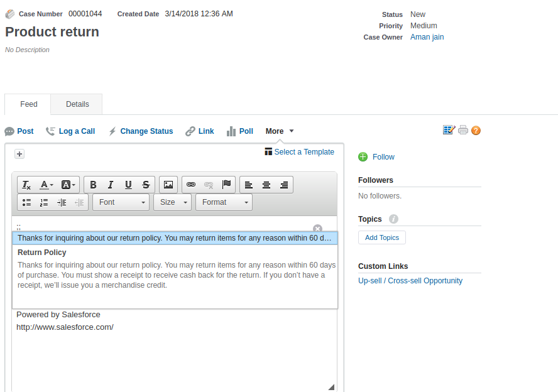Viewport: 558px width, 392px height.
Task: Toggle strikethrough formatting
Action: (x=146, y=185)
